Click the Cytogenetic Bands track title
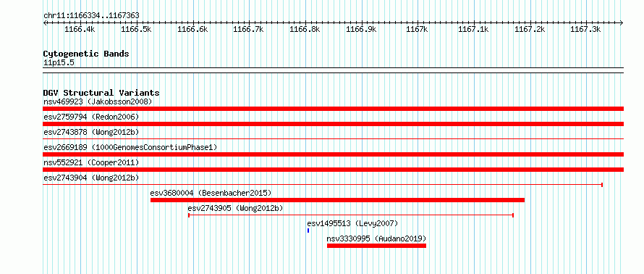The height and width of the screenshot is (274, 644). click(86, 54)
